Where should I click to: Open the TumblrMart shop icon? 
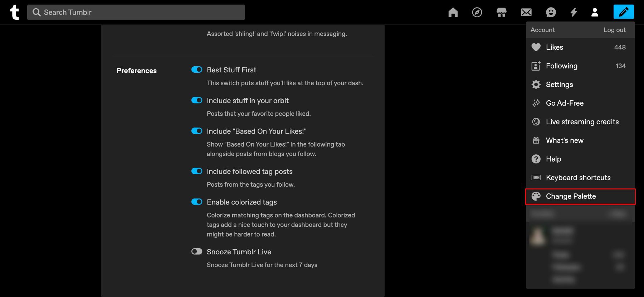coord(502,13)
